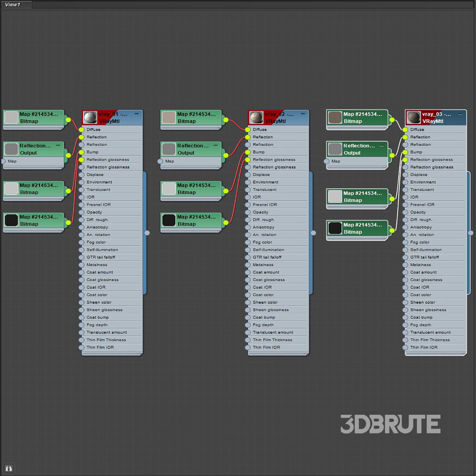Select the Metalness slot on vray_02
Image resolution: width=476 pixels, height=476 pixels.
click(263, 265)
